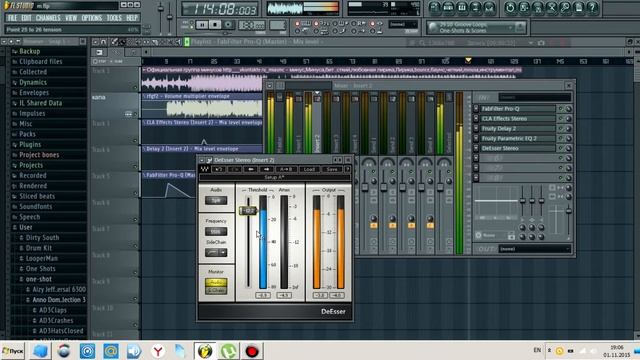Stop playback with the transport stop button

(215, 25)
